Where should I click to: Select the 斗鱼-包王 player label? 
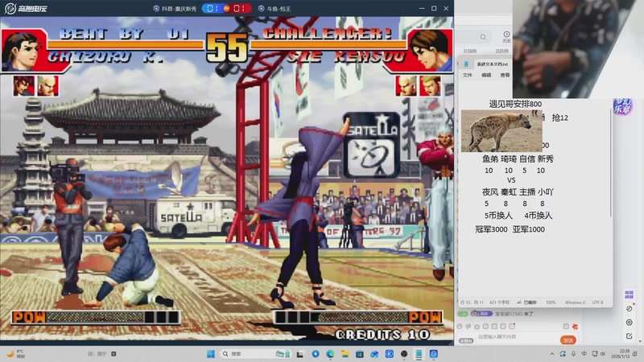tap(275, 9)
